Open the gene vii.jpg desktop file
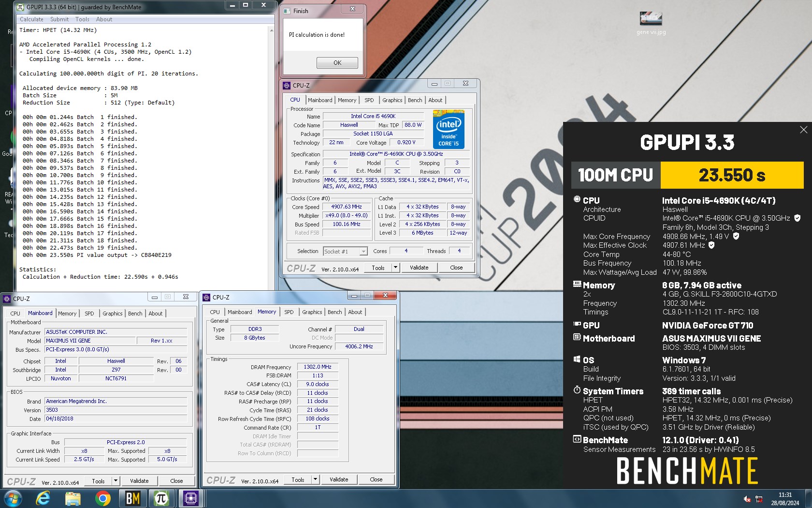 (651, 23)
